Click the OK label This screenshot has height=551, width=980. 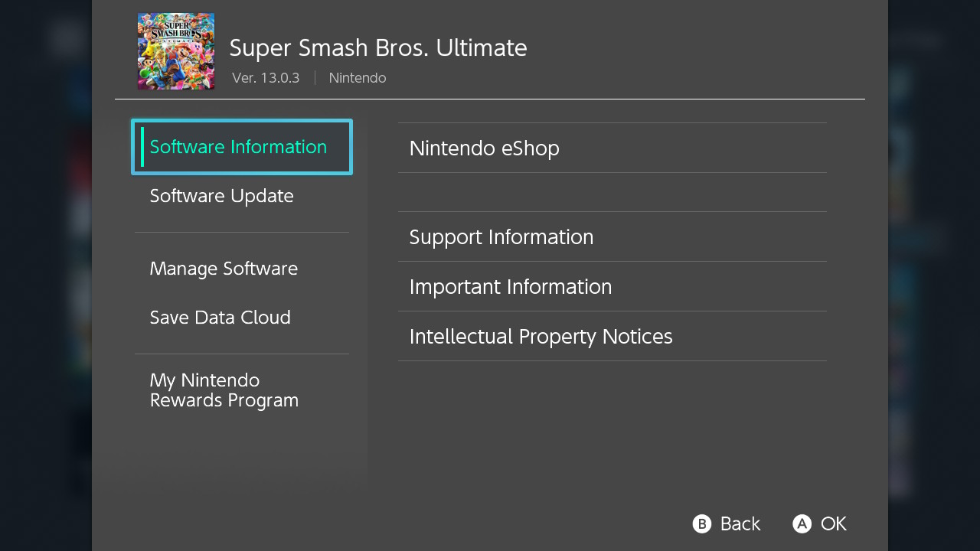click(833, 523)
